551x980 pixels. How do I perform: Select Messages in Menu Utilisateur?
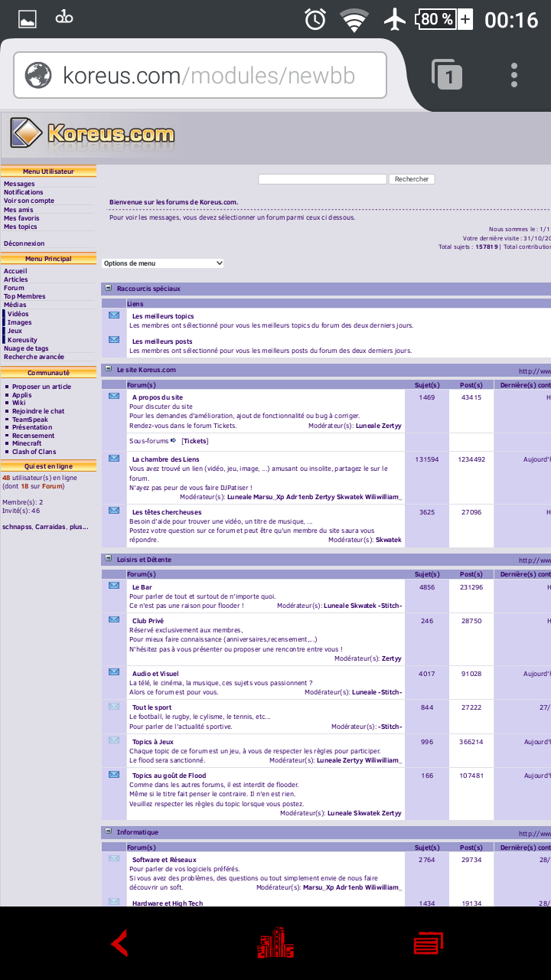19,184
